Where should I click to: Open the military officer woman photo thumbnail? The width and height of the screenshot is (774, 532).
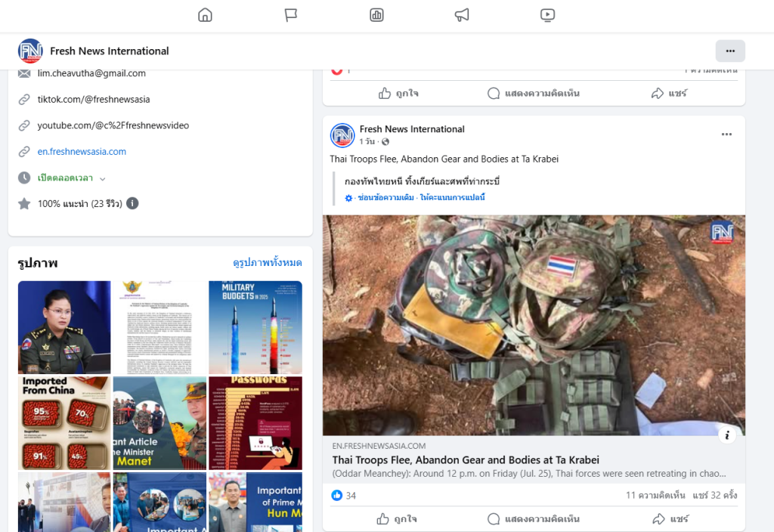tap(64, 327)
